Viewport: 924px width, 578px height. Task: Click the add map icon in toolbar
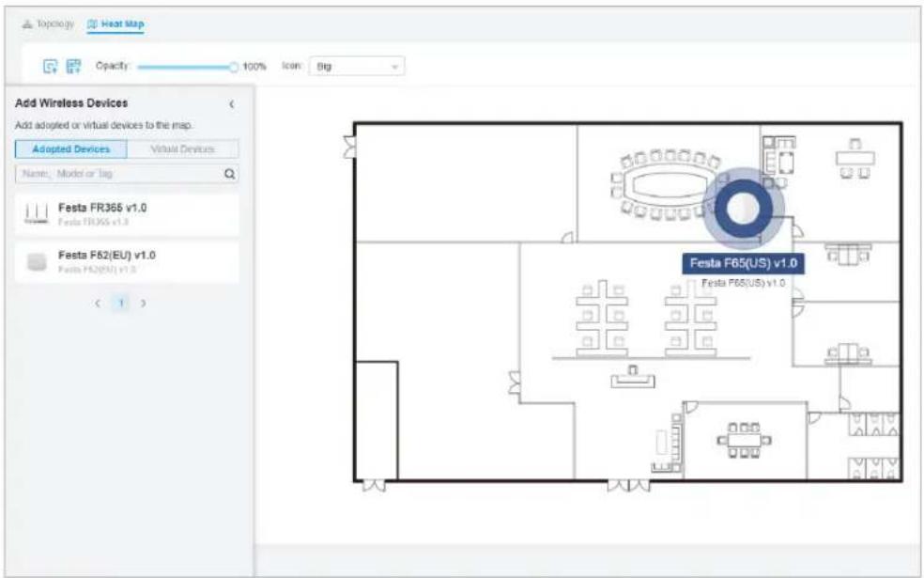pos(51,66)
